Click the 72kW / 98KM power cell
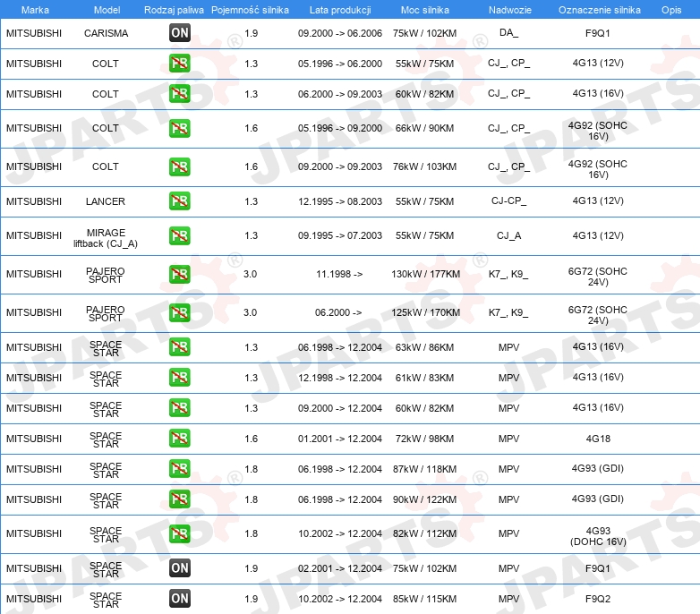The height and width of the screenshot is (614, 700). click(424, 439)
